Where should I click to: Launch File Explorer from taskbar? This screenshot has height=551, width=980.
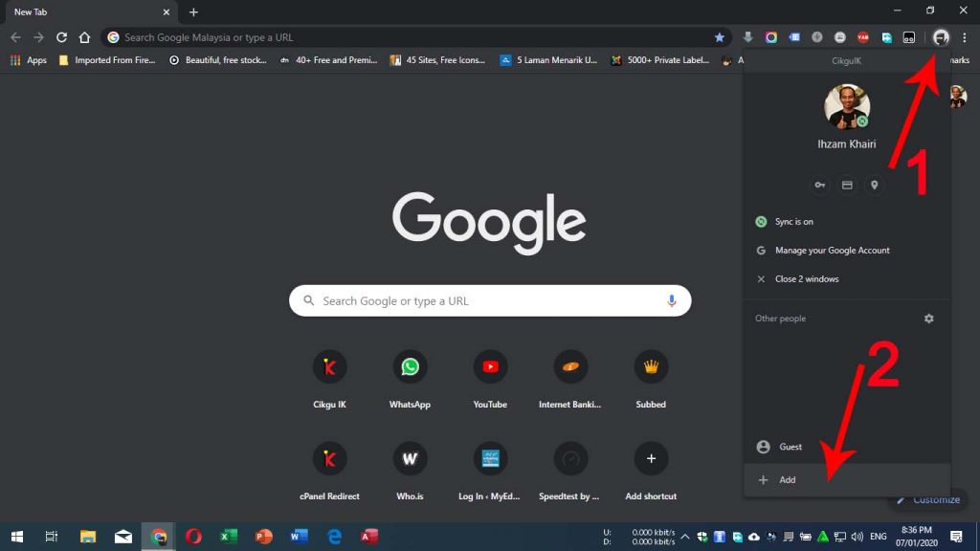pos(87,536)
